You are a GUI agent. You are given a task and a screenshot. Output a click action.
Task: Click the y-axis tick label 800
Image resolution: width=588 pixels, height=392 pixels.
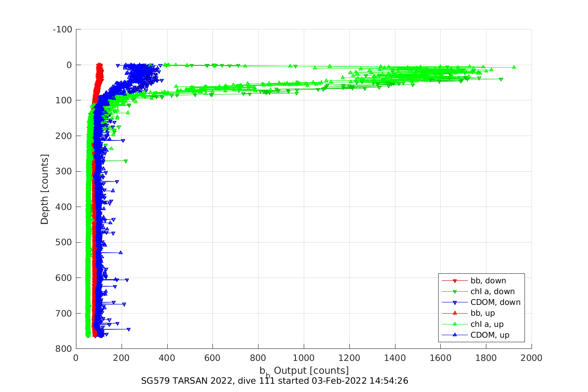pos(64,349)
